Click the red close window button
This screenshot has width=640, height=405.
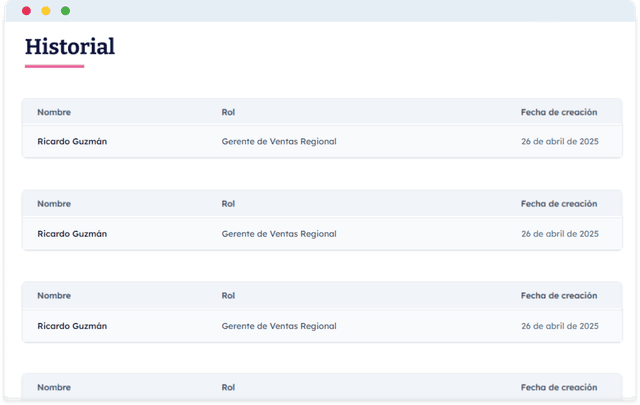[26, 11]
